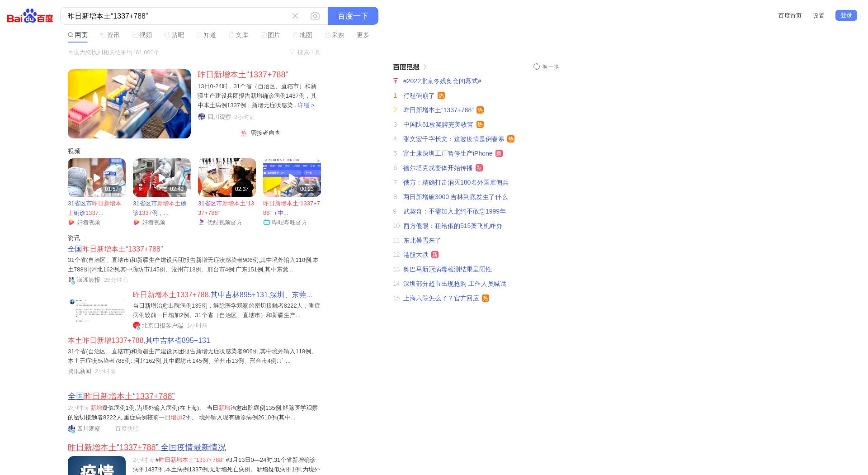
Task: Open hot search 张文宏千字长文
Action: click(453, 139)
